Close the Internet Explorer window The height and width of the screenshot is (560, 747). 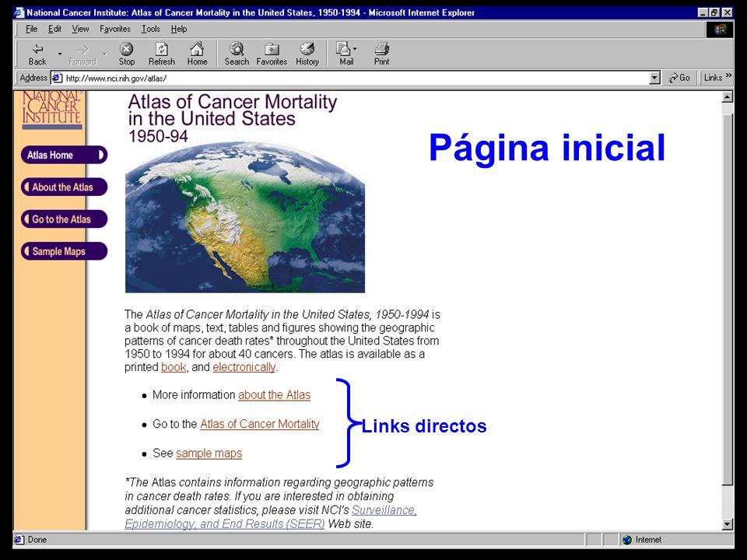pyautogui.click(x=727, y=13)
